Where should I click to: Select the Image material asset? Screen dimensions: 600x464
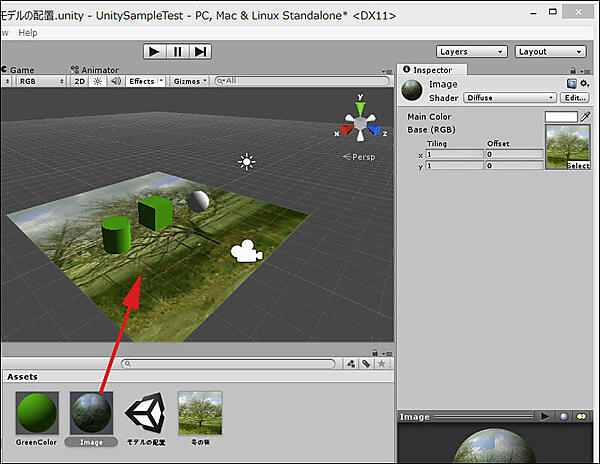[91, 412]
